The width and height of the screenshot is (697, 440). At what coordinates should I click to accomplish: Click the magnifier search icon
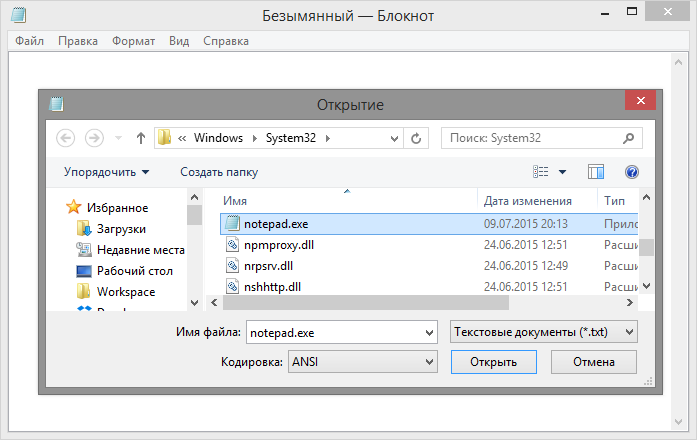point(629,138)
